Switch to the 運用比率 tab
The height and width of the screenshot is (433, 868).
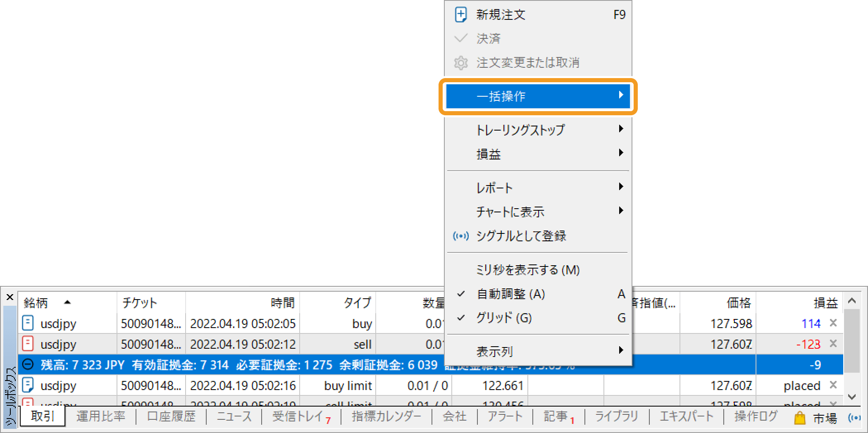pos(100,416)
